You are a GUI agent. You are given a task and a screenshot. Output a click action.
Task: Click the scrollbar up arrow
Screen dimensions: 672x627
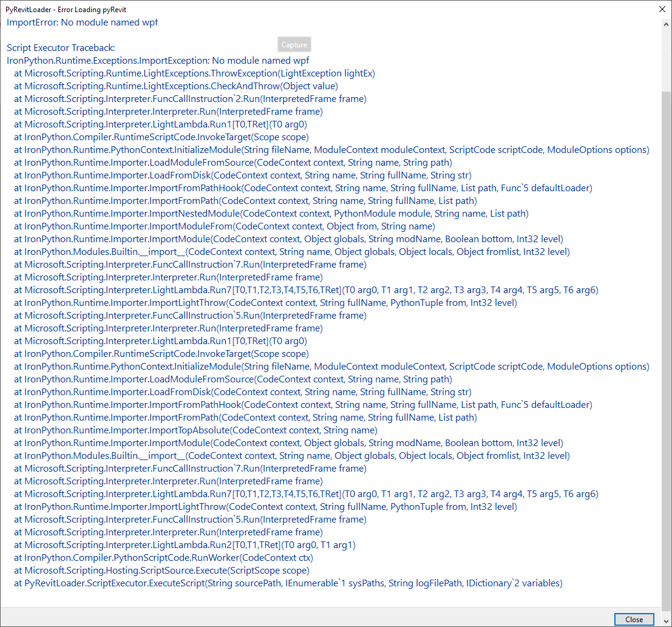[667, 25]
